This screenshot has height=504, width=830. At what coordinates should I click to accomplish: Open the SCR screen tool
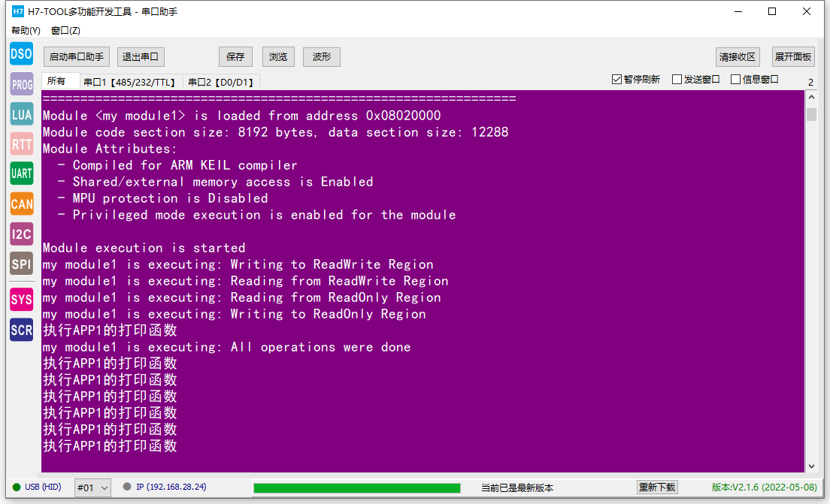22,330
